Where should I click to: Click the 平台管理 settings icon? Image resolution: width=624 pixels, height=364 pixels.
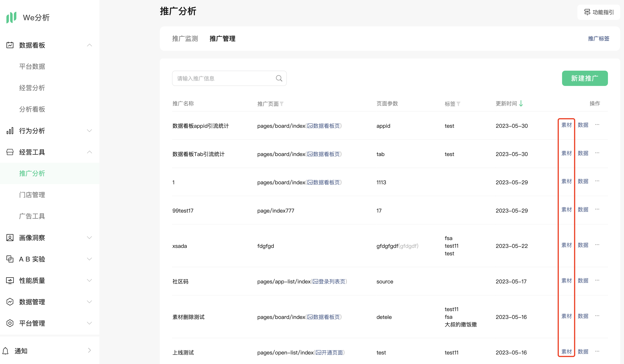click(10, 323)
